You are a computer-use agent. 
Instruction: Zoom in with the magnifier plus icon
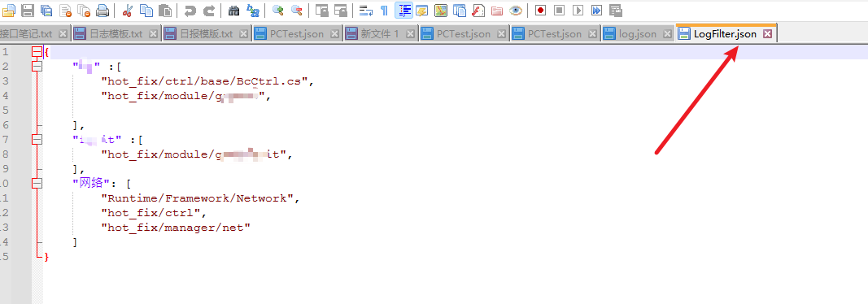[278, 10]
